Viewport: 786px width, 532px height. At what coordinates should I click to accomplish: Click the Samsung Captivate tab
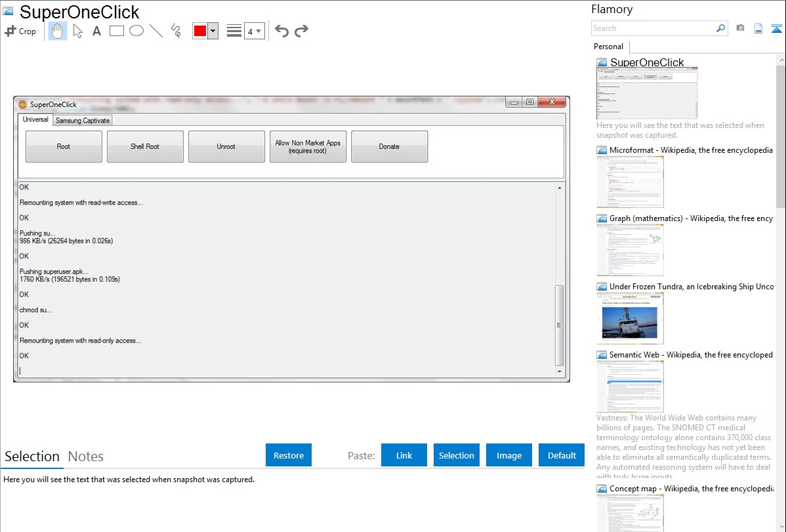(82, 120)
